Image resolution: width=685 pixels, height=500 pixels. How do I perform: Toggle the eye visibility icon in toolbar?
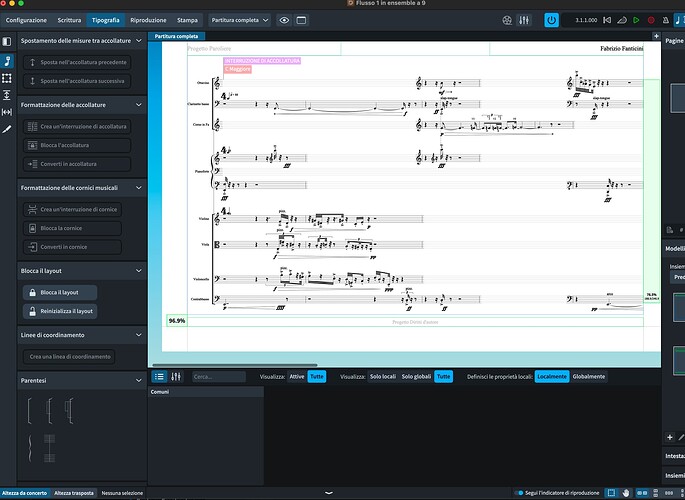point(284,20)
